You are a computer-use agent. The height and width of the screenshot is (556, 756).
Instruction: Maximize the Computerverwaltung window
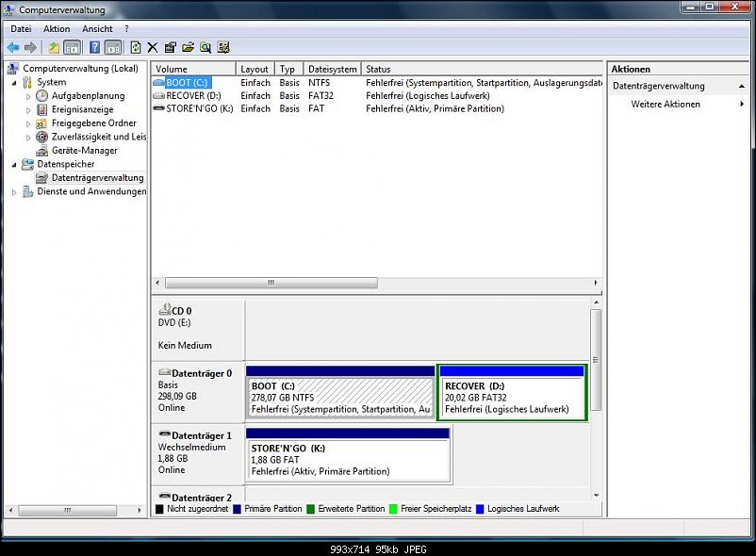point(710,7)
